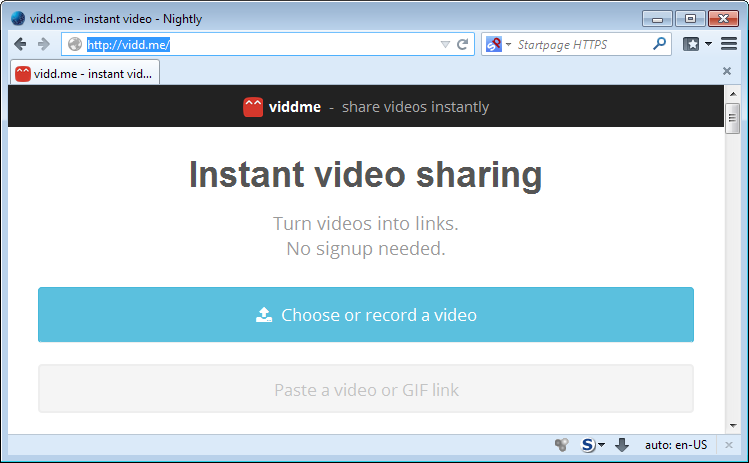Open the bookmarks star button

(691, 44)
